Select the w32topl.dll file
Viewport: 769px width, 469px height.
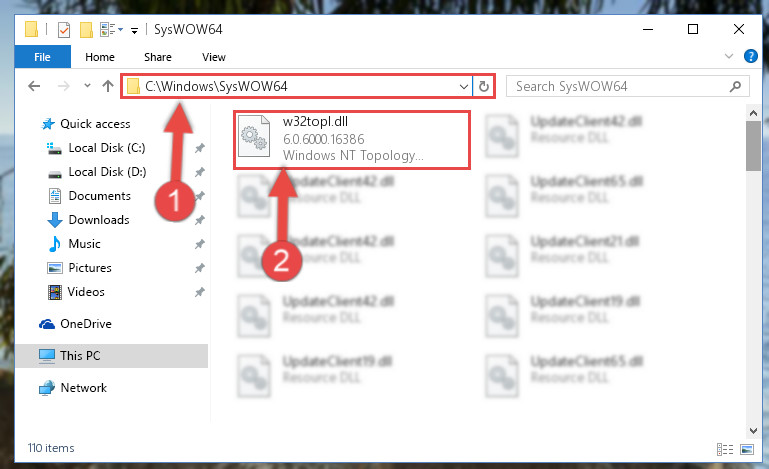pyautogui.click(x=352, y=140)
